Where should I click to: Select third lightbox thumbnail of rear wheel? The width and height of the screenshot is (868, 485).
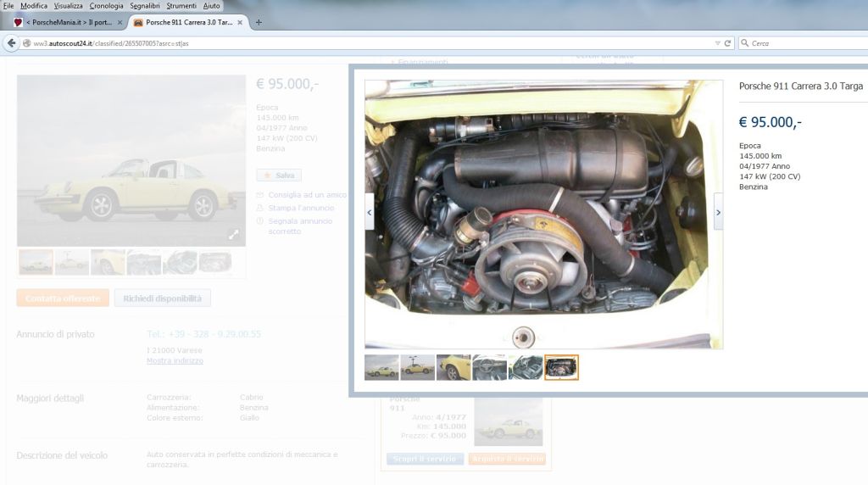[x=453, y=368]
